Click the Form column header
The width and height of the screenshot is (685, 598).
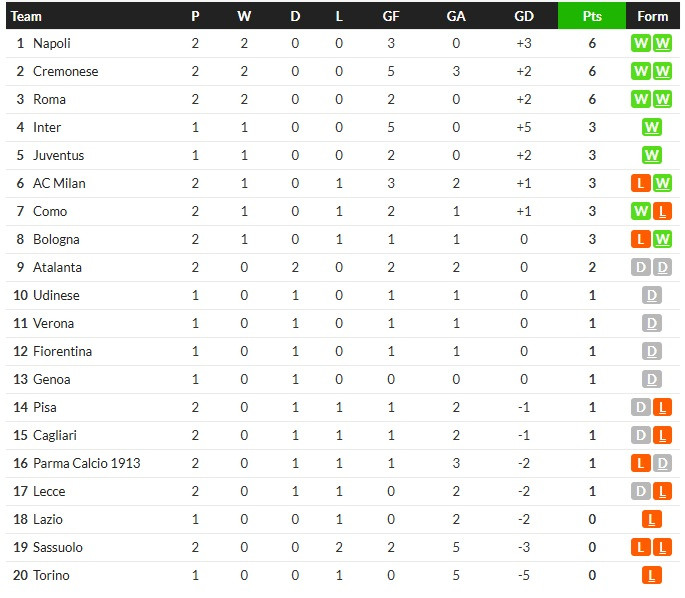pos(653,16)
